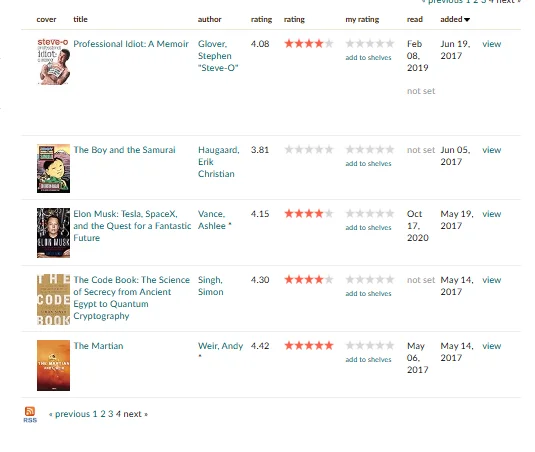Click The Martian's five red rating stars

click(309, 346)
